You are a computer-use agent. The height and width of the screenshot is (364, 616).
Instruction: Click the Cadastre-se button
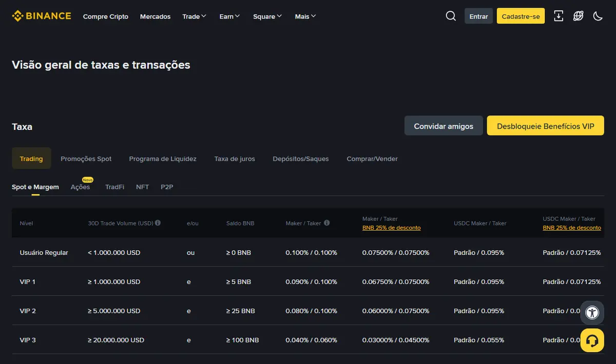[521, 16]
